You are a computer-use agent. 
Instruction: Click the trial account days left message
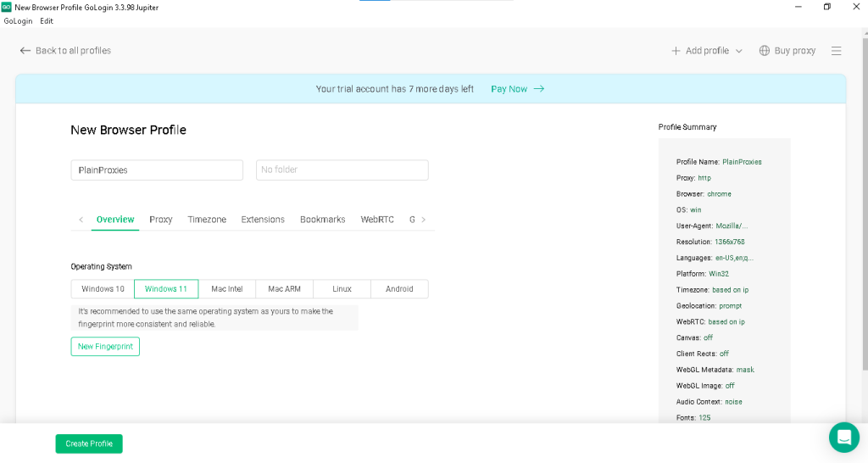pos(395,88)
